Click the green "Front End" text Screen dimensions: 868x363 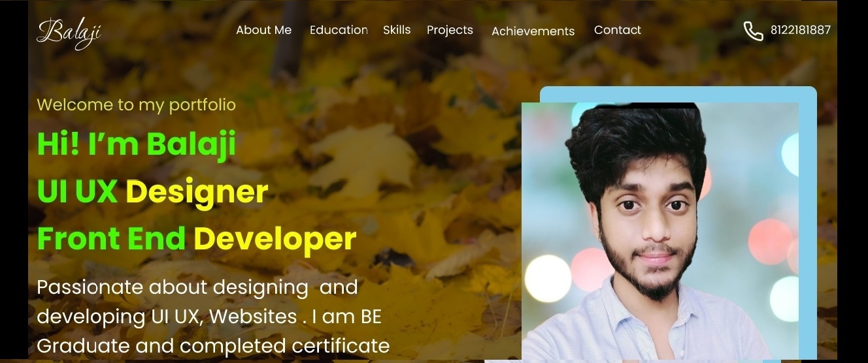pos(111,239)
